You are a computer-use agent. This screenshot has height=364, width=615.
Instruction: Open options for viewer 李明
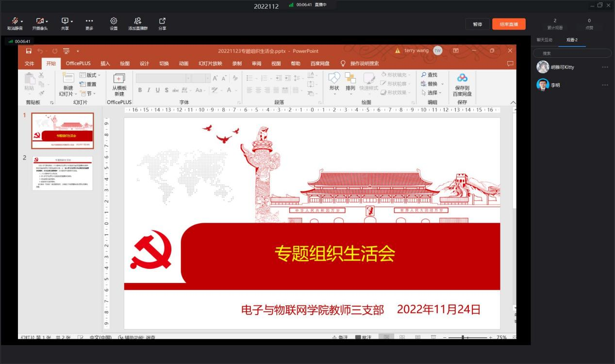pos(605,85)
